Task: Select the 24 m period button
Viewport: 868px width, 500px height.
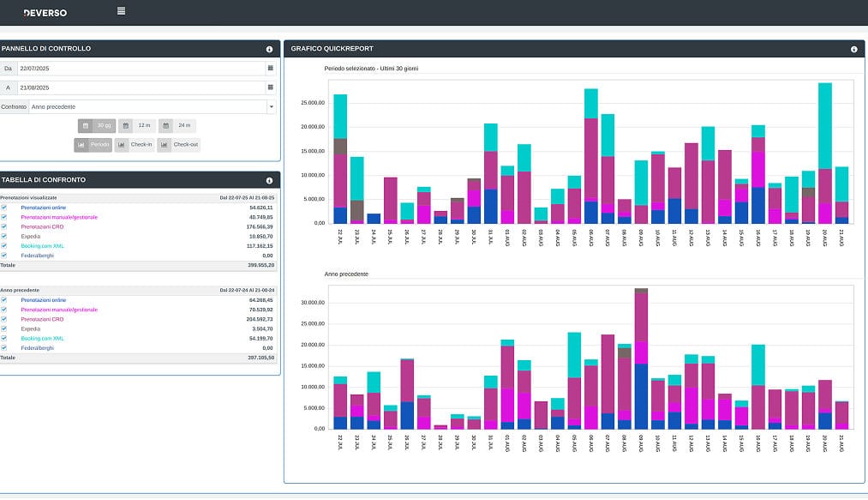Action: [x=177, y=125]
